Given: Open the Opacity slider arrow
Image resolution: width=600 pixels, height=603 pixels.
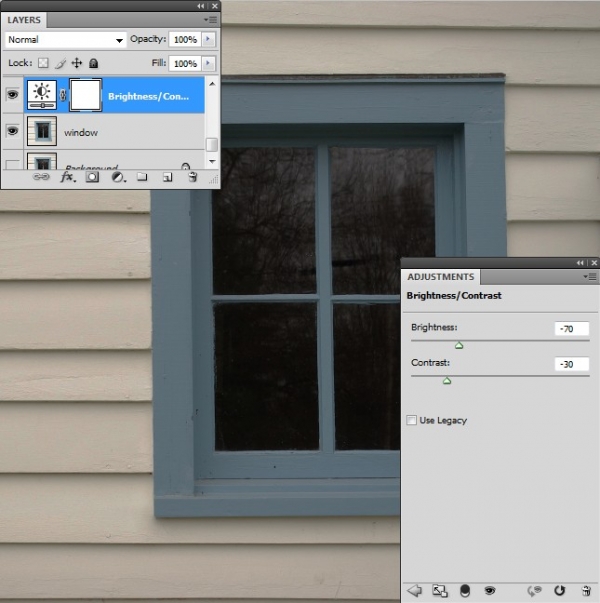Looking at the screenshot, I should [208, 39].
